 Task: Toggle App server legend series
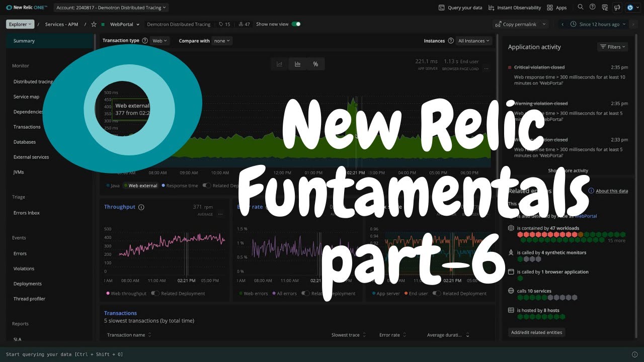(386, 294)
